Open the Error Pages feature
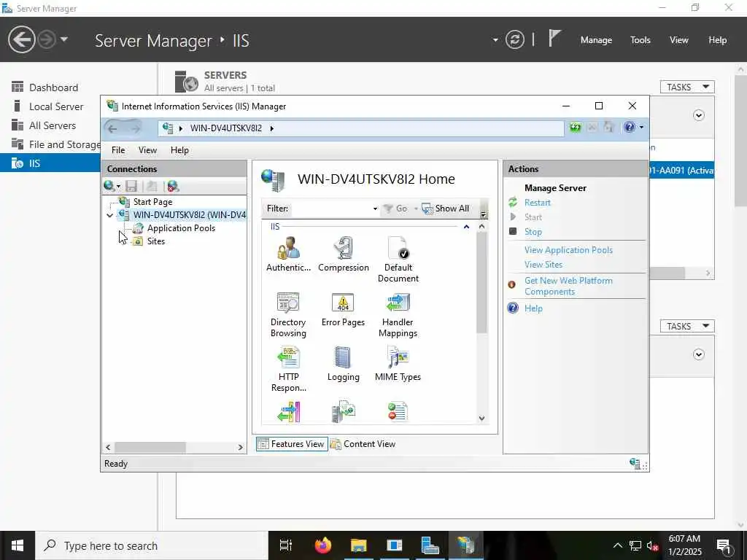The width and height of the screenshot is (747, 560). tap(343, 309)
